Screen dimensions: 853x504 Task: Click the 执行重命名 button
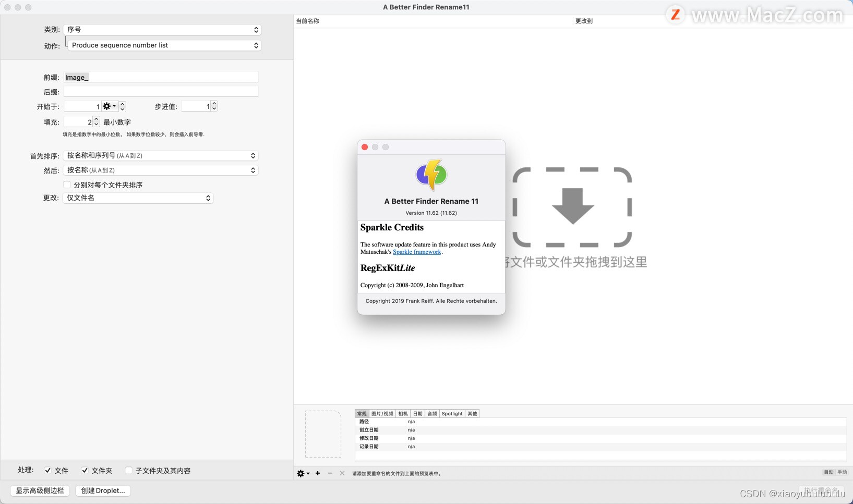[821, 490]
